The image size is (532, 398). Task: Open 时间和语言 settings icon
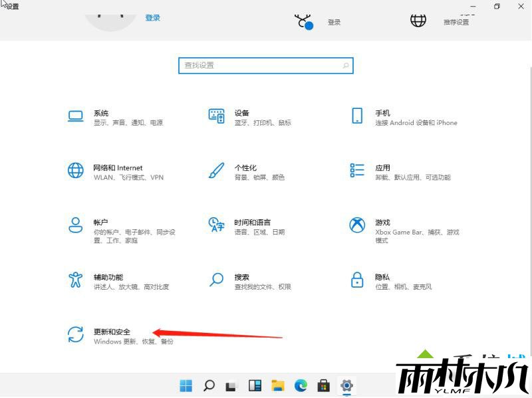[x=217, y=225]
